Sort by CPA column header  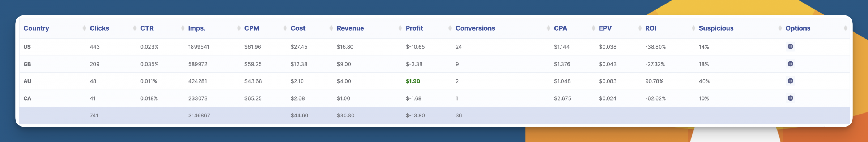(x=560, y=28)
